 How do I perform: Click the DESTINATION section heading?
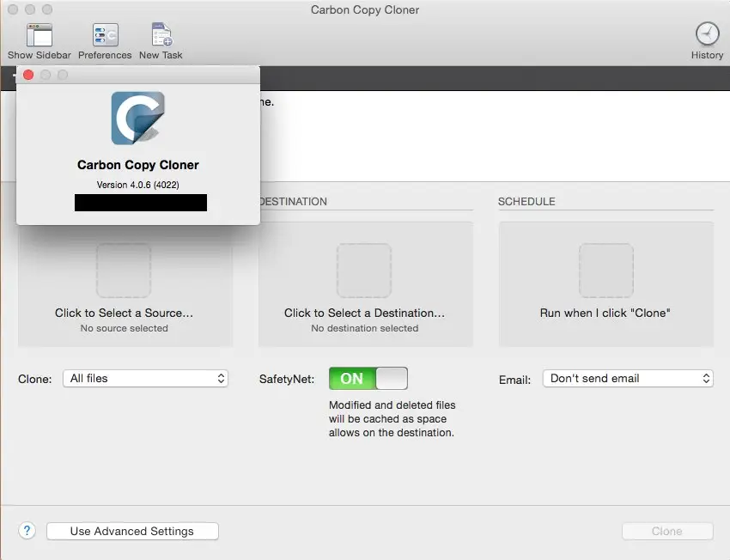294,202
